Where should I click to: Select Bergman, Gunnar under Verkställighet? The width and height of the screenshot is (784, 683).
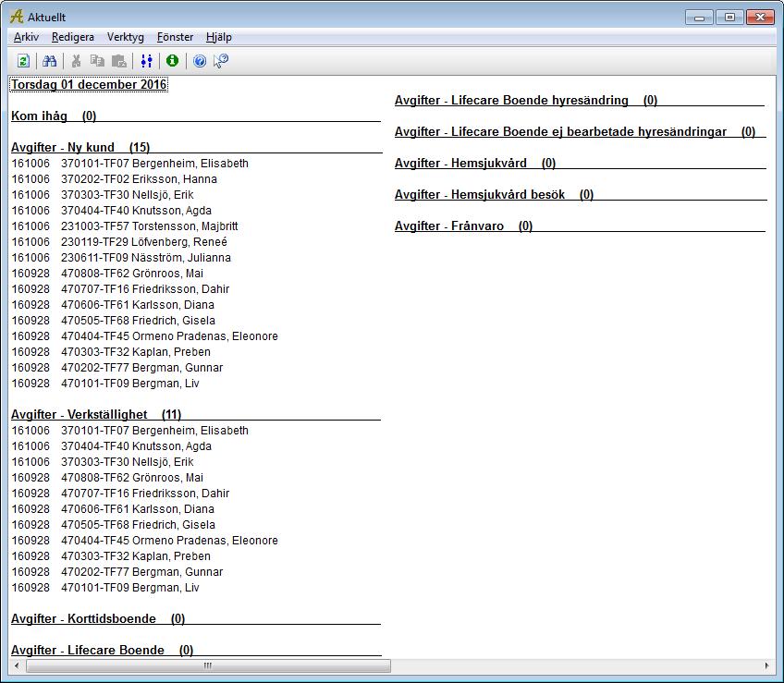coord(117,572)
